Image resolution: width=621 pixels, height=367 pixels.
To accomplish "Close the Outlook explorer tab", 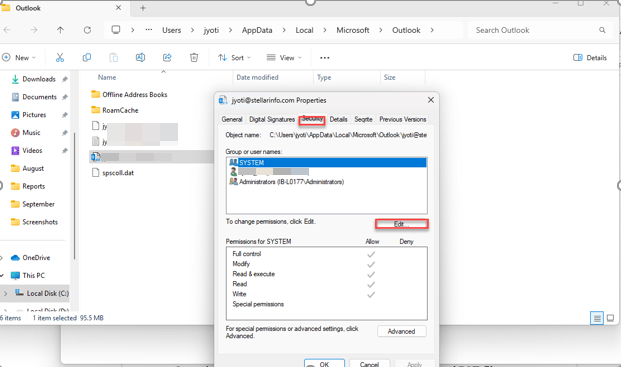I will [118, 8].
